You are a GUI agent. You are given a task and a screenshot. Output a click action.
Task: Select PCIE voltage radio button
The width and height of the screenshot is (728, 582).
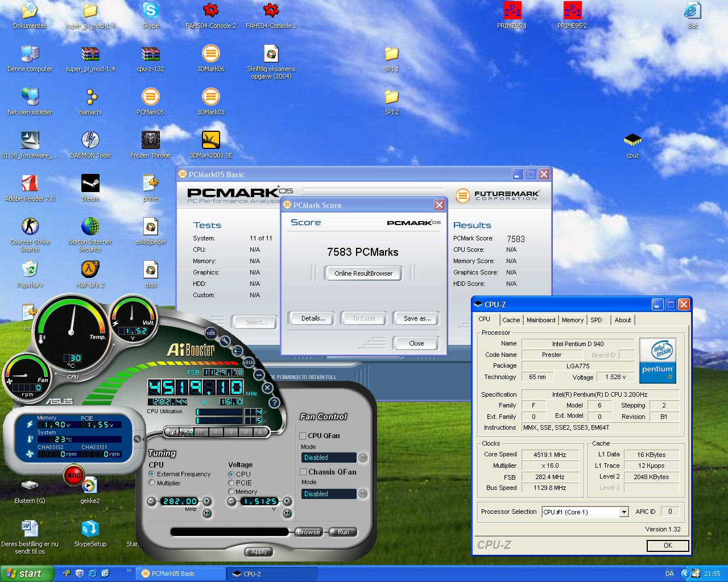(x=231, y=483)
